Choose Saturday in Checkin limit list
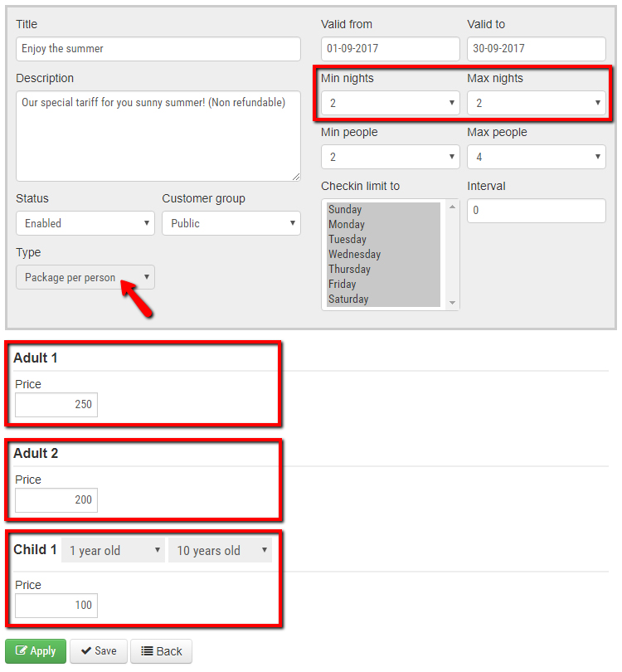Image resolution: width=622 pixels, height=672 pixels. 348,299
